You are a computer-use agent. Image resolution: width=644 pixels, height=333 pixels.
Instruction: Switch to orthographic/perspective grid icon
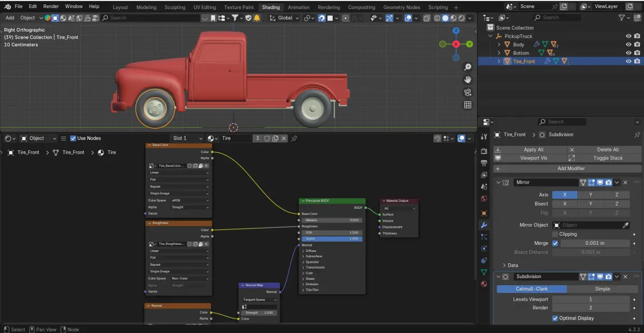point(467,105)
